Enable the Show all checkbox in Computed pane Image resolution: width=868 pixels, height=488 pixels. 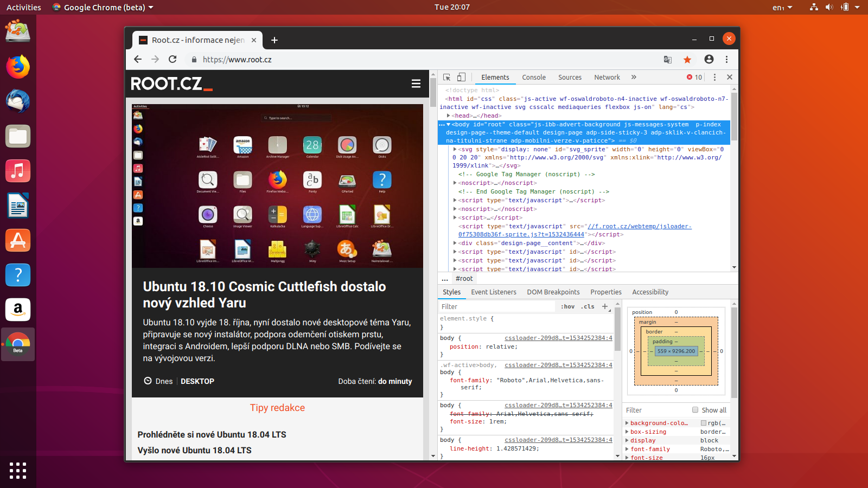(x=695, y=410)
